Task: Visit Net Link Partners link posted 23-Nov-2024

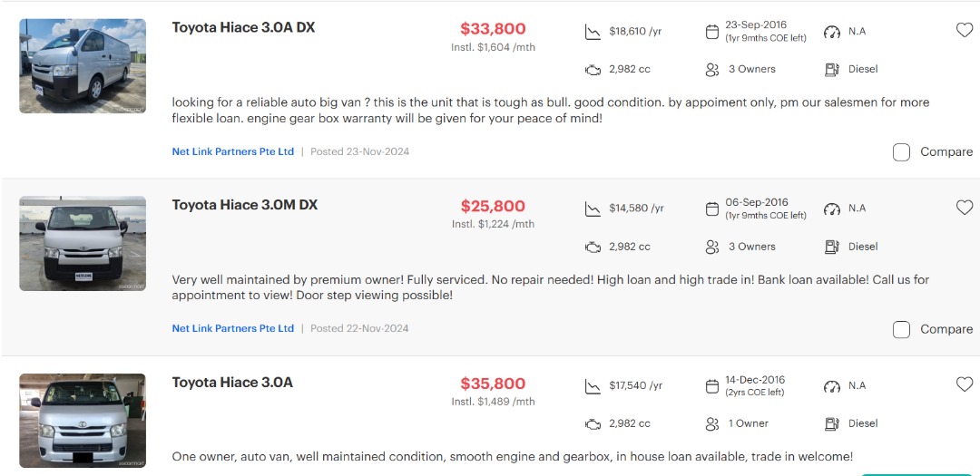Action: click(233, 151)
